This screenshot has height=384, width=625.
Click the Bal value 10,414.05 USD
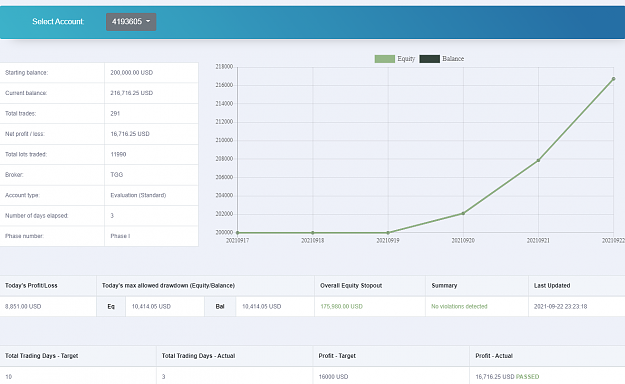[x=261, y=307]
